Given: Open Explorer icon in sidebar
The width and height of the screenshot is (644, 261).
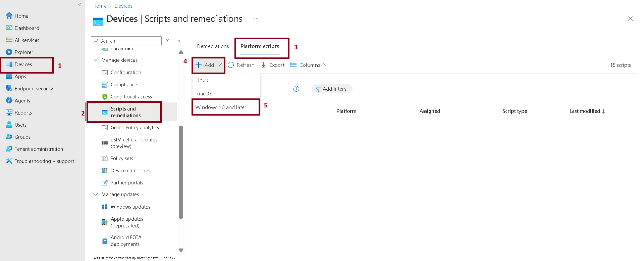Looking at the screenshot, I should pyautogui.click(x=9, y=52).
